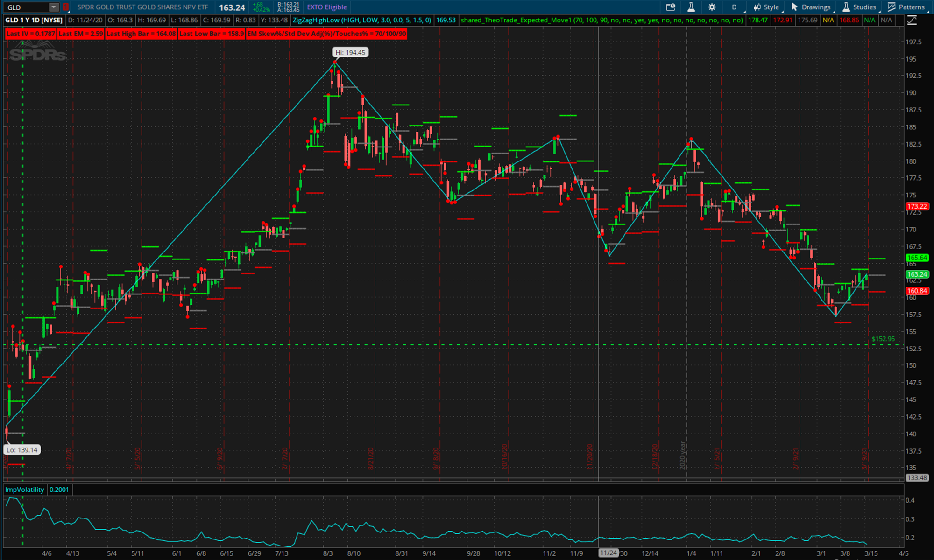Click the 0.4 volatility axis label

[910, 500]
